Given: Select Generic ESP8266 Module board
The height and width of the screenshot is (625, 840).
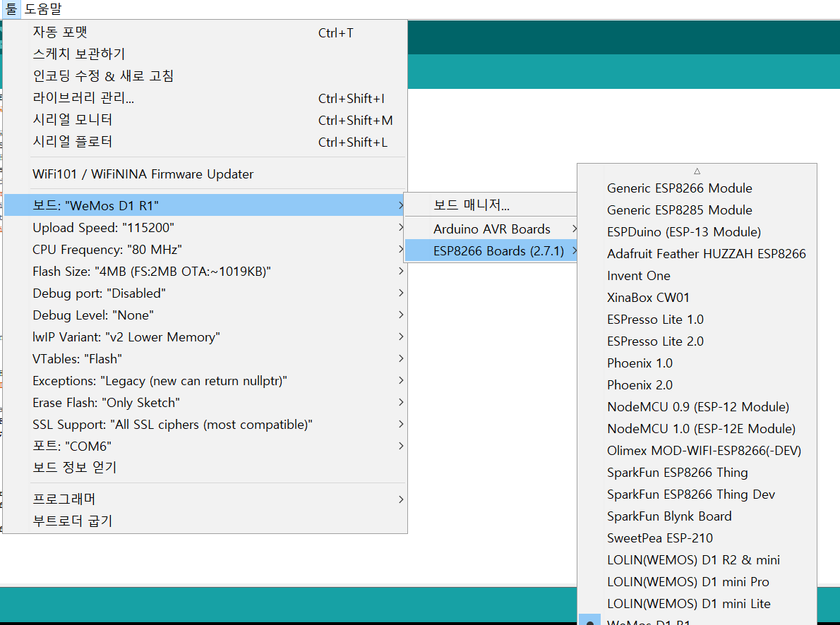Looking at the screenshot, I should (x=697, y=188).
